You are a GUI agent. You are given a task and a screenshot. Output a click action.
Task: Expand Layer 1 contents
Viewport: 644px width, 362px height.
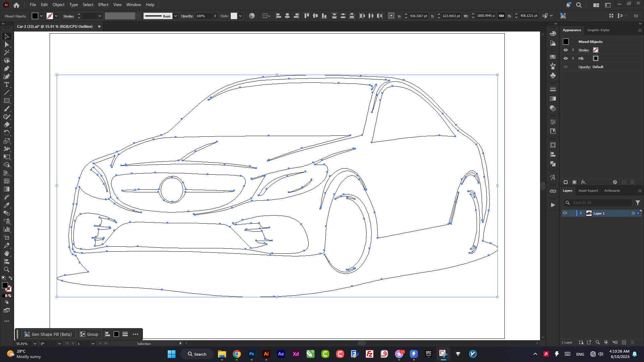tap(581, 213)
